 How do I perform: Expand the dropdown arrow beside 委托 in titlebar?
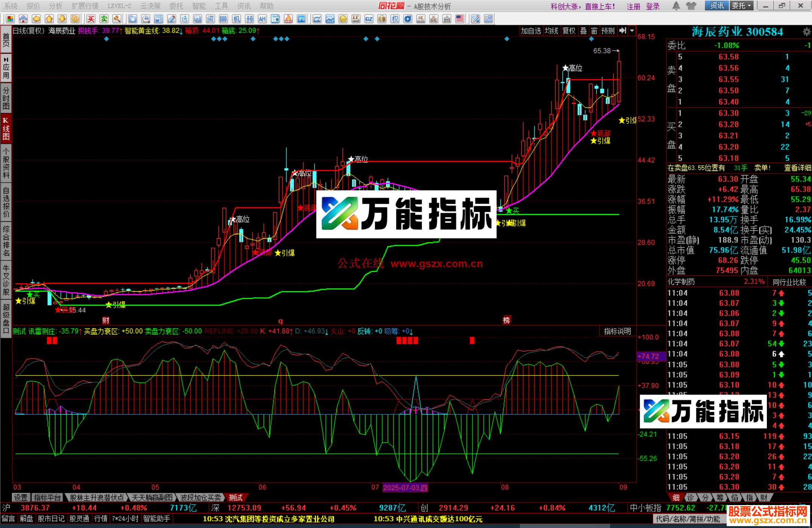click(749, 6)
